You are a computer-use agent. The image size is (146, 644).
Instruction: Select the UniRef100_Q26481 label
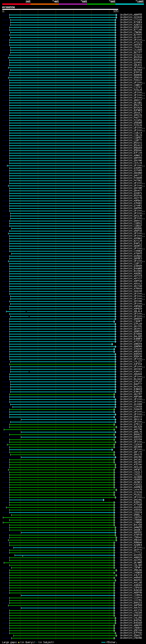point(131,63)
